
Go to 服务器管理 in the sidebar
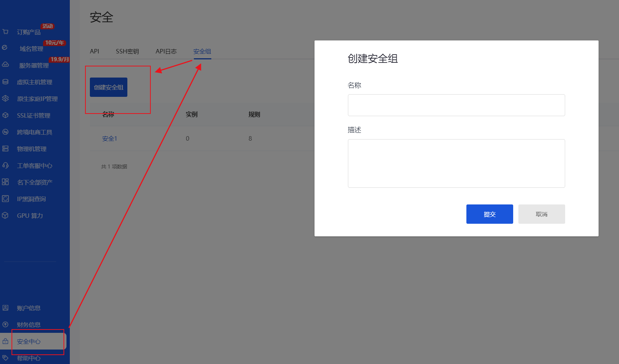point(34,65)
